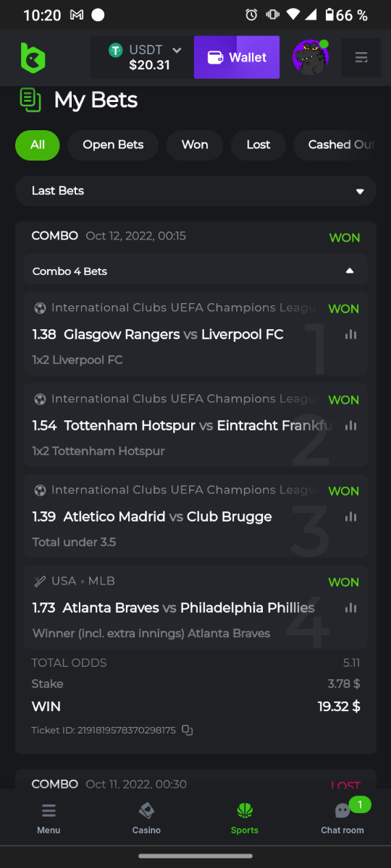Filter by Lost bets
The width and height of the screenshot is (391, 868).
[258, 145]
